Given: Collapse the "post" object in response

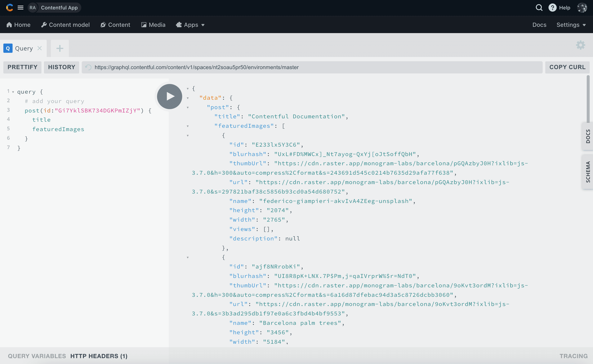Looking at the screenshot, I should click(x=188, y=108).
